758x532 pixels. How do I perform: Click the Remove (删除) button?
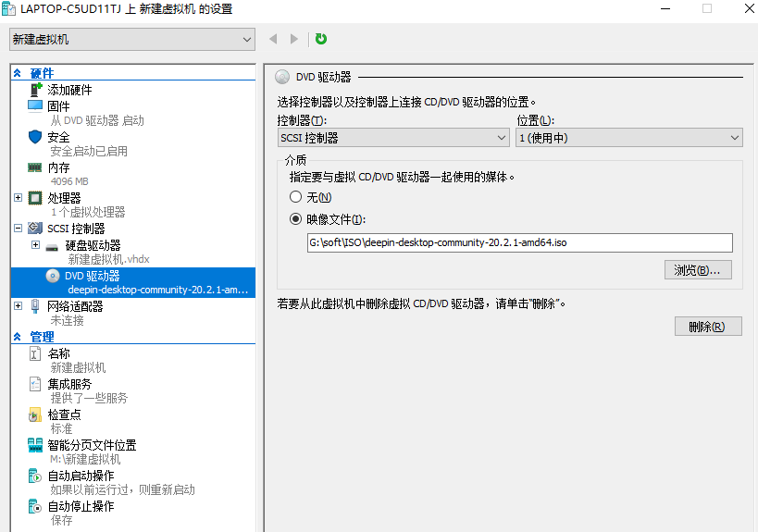(x=708, y=327)
